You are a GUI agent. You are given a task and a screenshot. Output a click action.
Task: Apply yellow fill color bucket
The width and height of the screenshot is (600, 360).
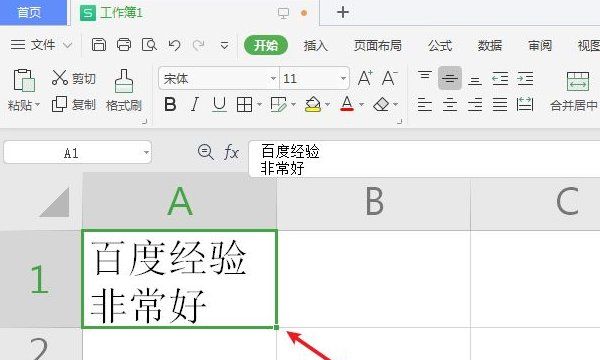click(x=313, y=104)
